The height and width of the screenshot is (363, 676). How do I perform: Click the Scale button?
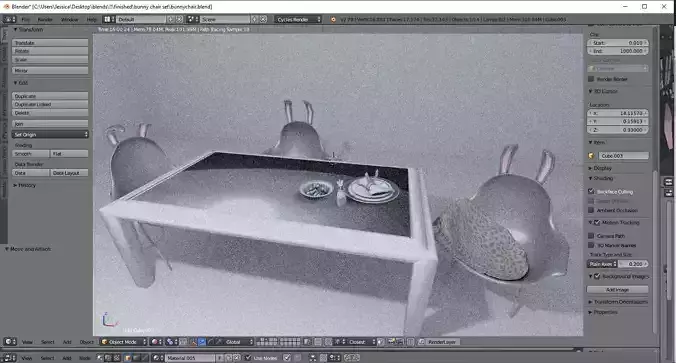[x=50, y=59]
